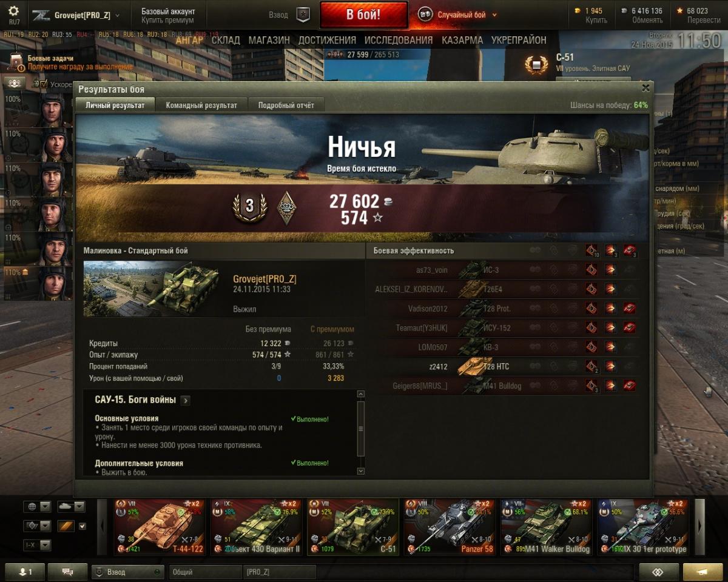Click the red В бой! button
The image size is (728, 582).
point(363,15)
